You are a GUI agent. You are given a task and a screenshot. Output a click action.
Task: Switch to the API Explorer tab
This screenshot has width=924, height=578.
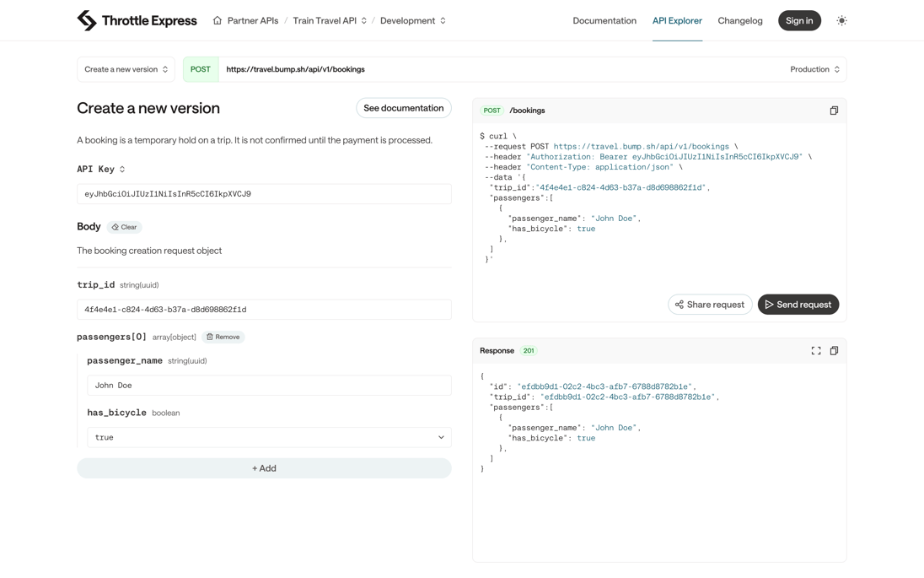pos(678,19)
